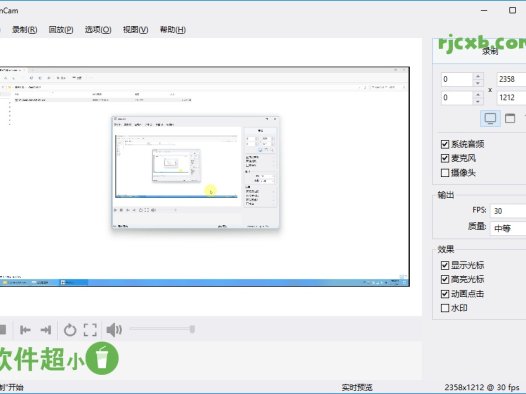
Task: Click the width field showing 2358
Action: 511,79
